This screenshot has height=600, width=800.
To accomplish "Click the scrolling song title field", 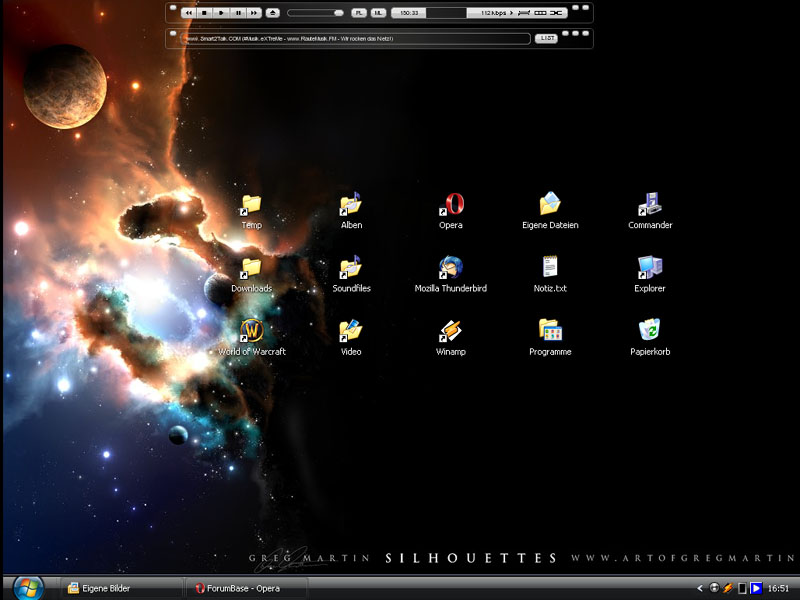I will coord(356,39).
